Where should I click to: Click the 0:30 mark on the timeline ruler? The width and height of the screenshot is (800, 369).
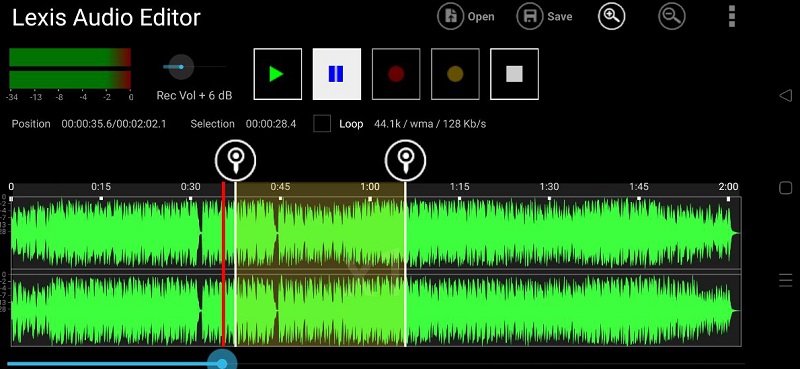190,187
